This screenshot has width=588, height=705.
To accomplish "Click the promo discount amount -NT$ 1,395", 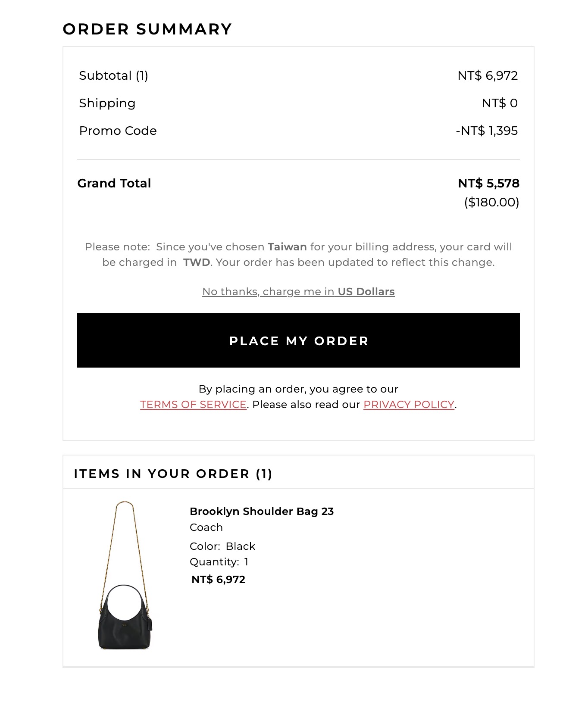I will (487, 131).
